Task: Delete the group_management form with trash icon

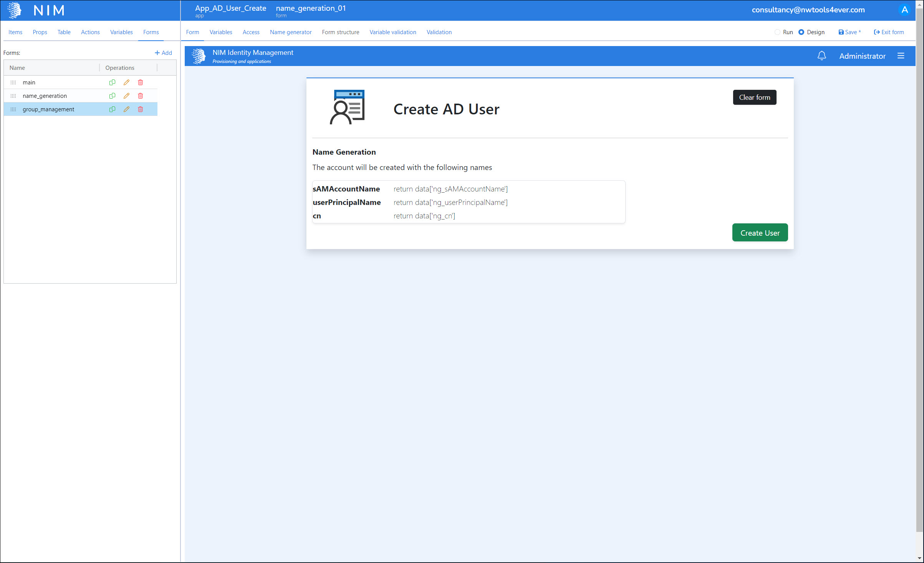Action: 141,109
